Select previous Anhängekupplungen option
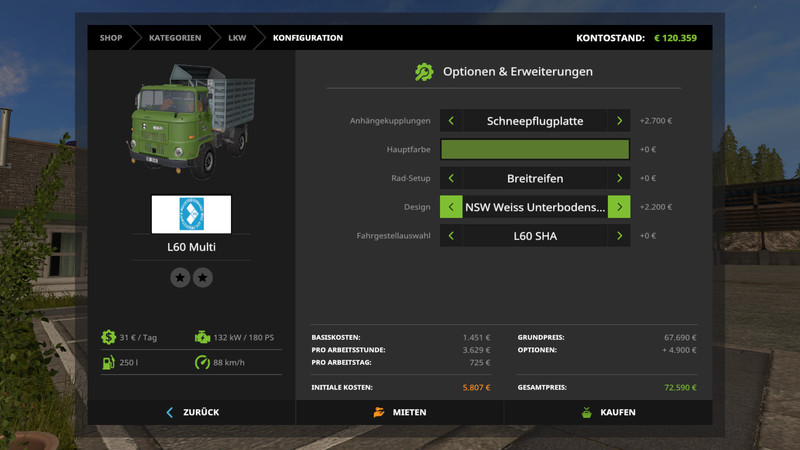Viewport: 800px width, 450px height. tap(451, 121)
